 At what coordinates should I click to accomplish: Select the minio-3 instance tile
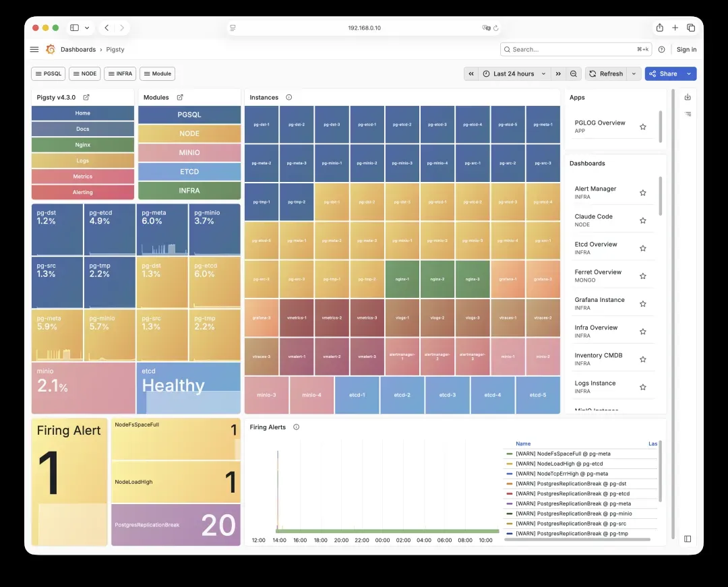pos(266,395)
